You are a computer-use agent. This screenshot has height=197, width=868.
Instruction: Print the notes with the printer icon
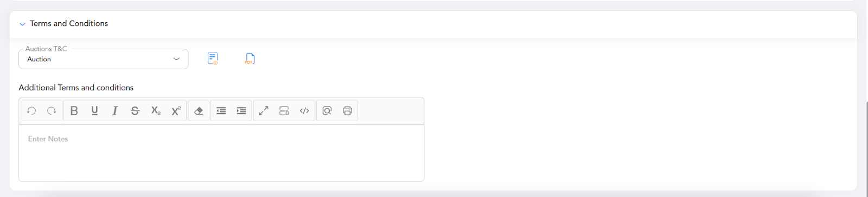tap(347, 111)
